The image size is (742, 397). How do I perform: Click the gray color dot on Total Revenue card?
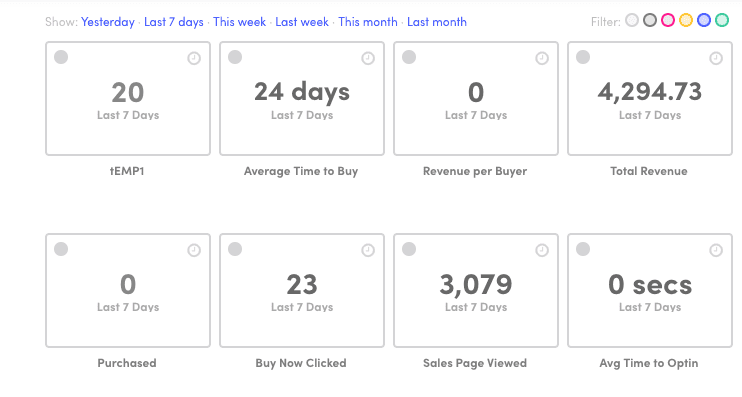click(x=583, y=57)
